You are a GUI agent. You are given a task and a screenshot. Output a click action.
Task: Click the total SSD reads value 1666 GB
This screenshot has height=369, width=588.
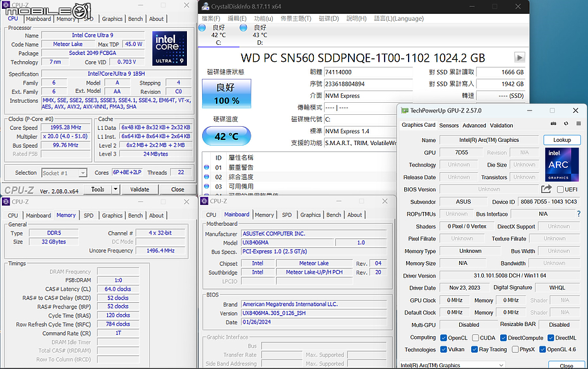point(500,72)
